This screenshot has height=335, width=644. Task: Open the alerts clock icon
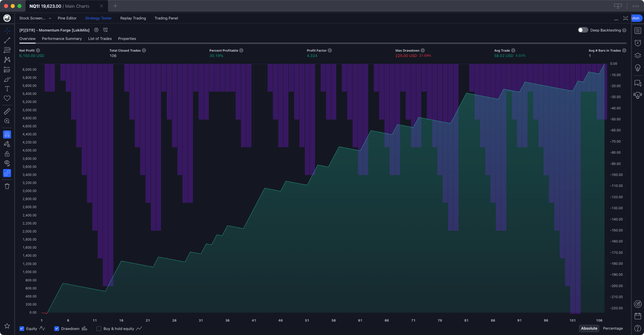point(638,43)
